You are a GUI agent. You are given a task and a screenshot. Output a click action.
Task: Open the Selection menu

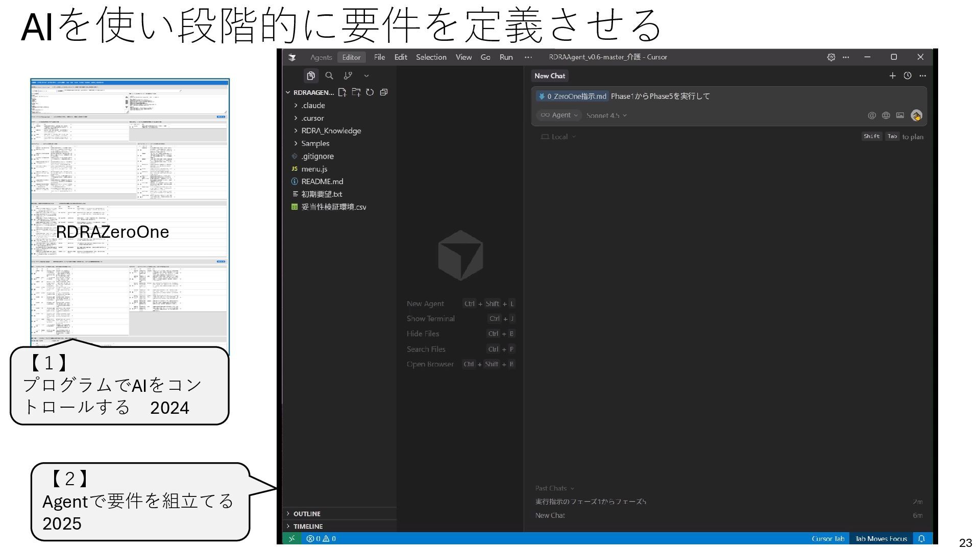[431, 57]
